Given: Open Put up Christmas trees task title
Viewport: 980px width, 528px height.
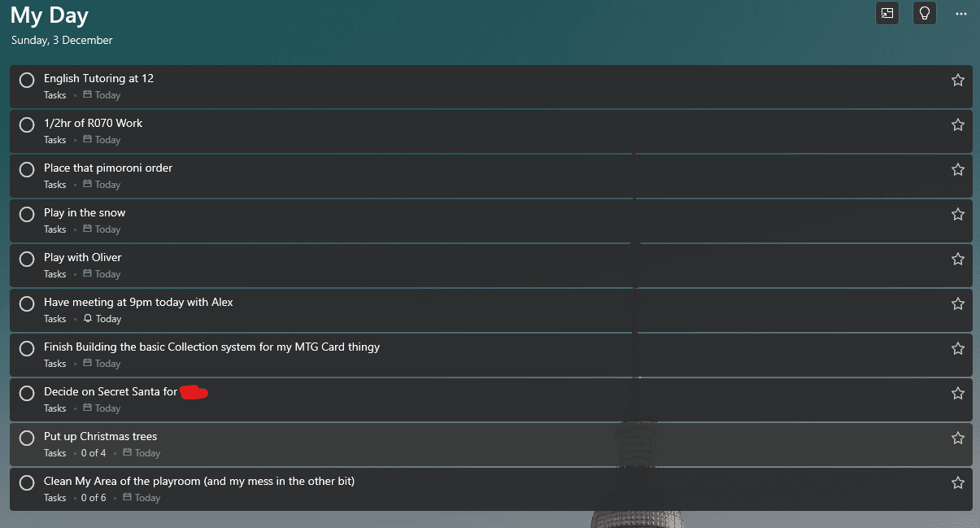Looking at the screenshot, I should (x=100, y=436).
